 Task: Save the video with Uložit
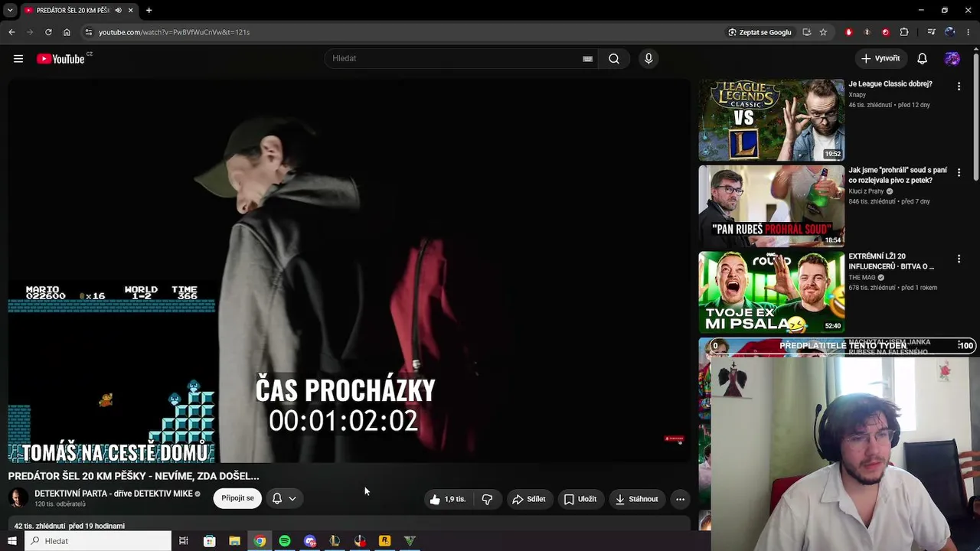point(580,499)
